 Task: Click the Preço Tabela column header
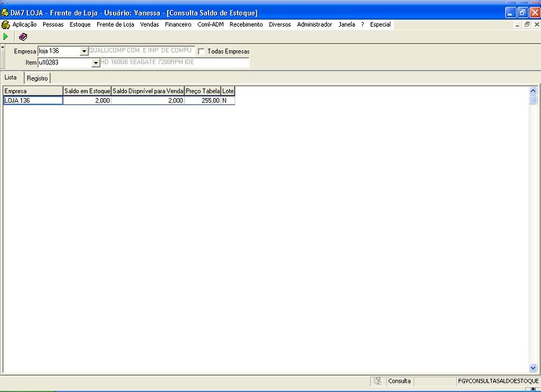pyautogui.click(x=202, y=91)
